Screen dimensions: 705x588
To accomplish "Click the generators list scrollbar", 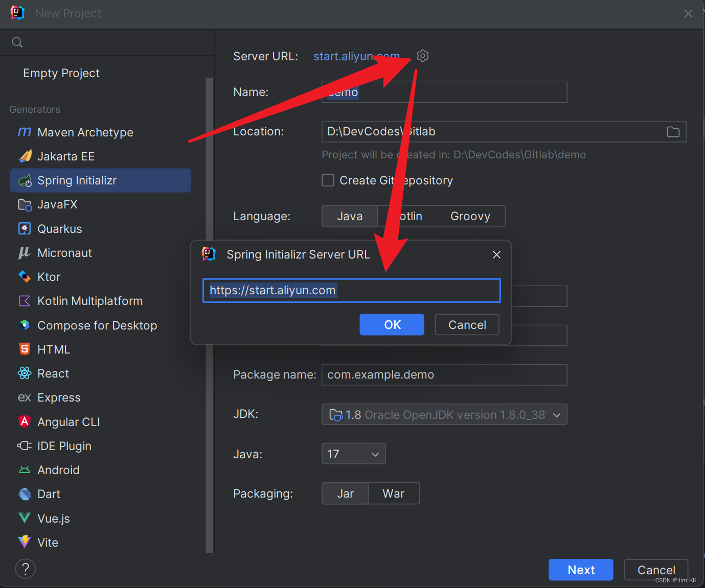I will click(209, 315).
